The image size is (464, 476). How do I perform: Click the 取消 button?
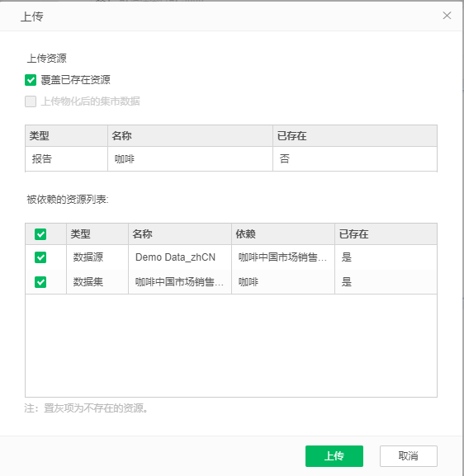(x=409, y=456)
